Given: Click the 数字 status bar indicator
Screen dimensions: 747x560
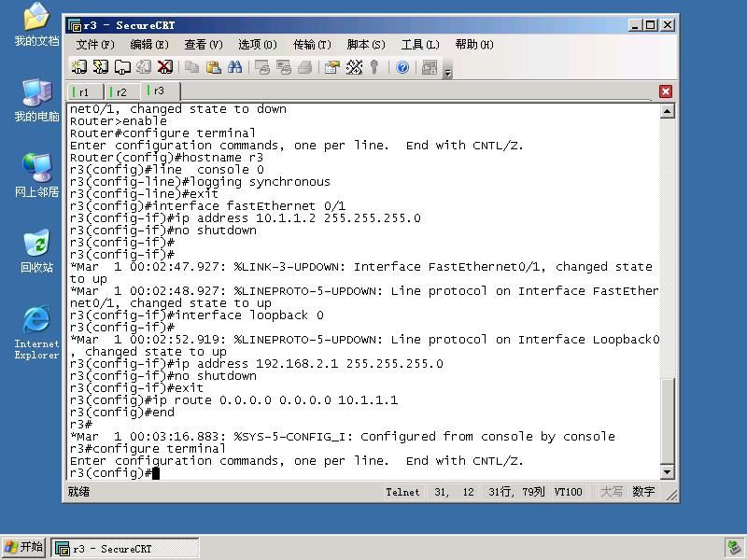Looking at the screenshot, I should click(643, 492).
